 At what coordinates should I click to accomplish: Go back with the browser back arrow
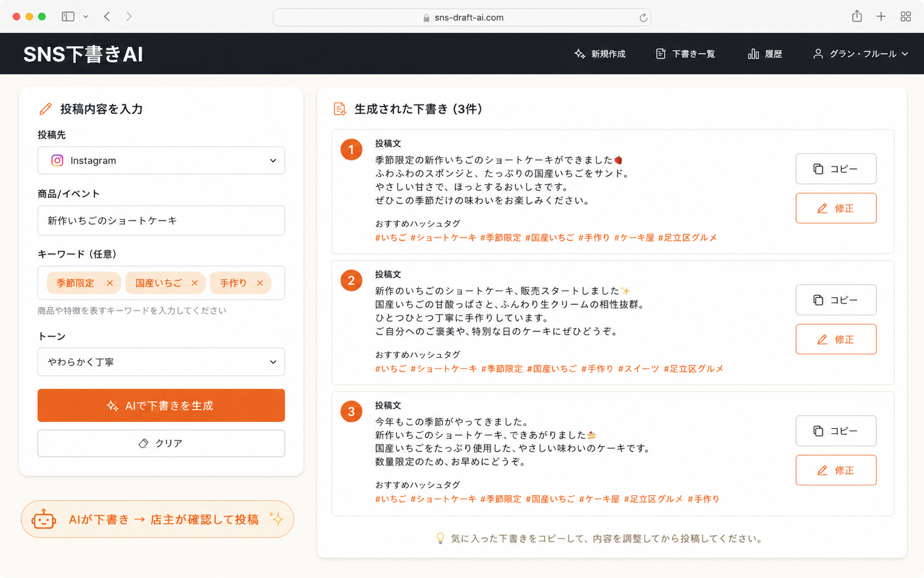107,17
